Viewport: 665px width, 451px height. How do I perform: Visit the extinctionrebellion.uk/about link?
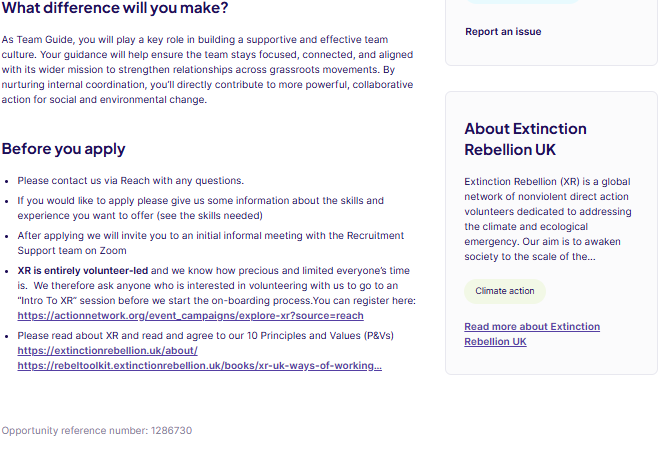pos(107,350)
